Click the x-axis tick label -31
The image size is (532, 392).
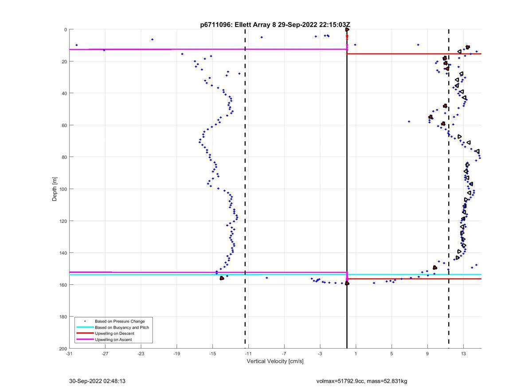[69, 354]
